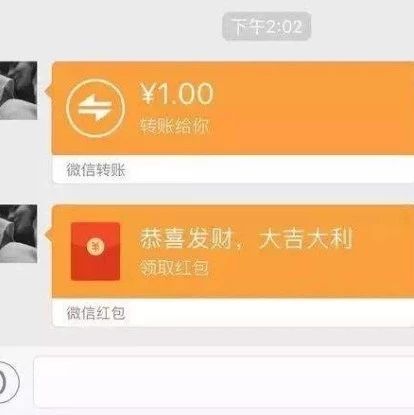The height and width of the screenshot is (415, 414).
Task: Click the 转账给你 caption
Action: tap(174, 126)
